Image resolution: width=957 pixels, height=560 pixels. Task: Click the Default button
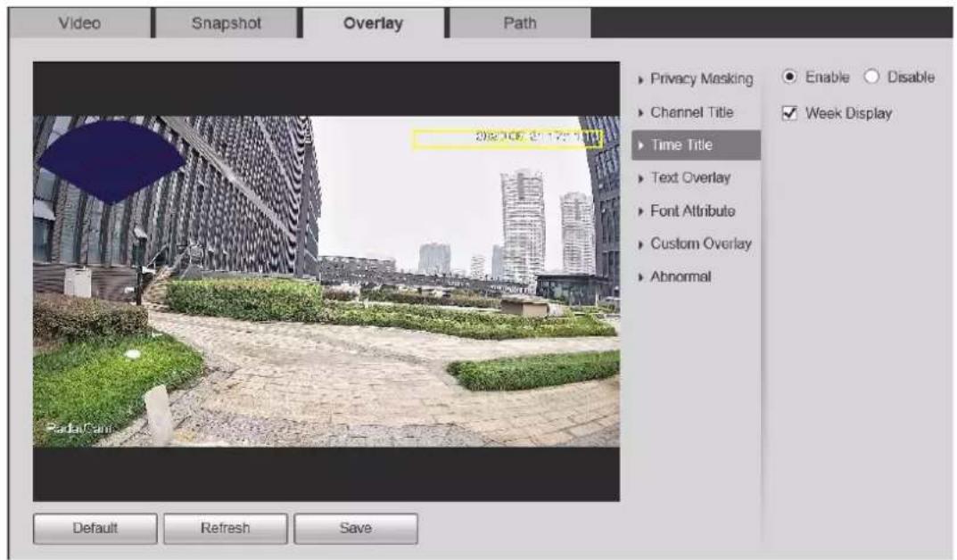pos(95,528)
